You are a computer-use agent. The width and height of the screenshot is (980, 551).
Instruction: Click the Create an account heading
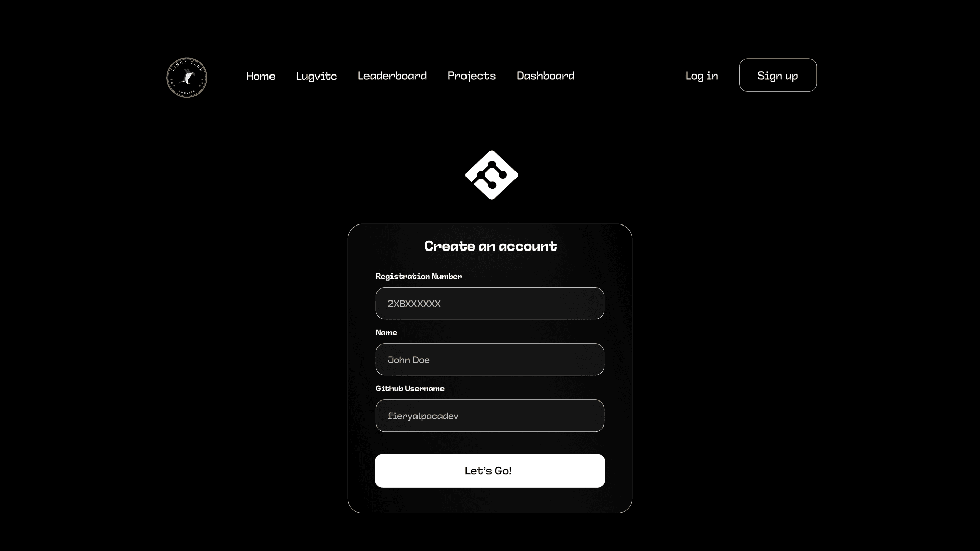tap(491, 246)
